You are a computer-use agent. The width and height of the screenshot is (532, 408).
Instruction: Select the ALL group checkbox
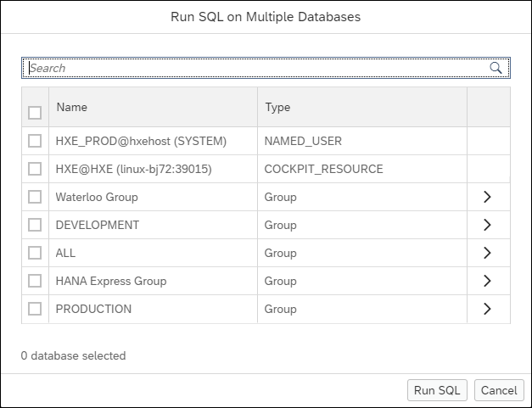35,253
